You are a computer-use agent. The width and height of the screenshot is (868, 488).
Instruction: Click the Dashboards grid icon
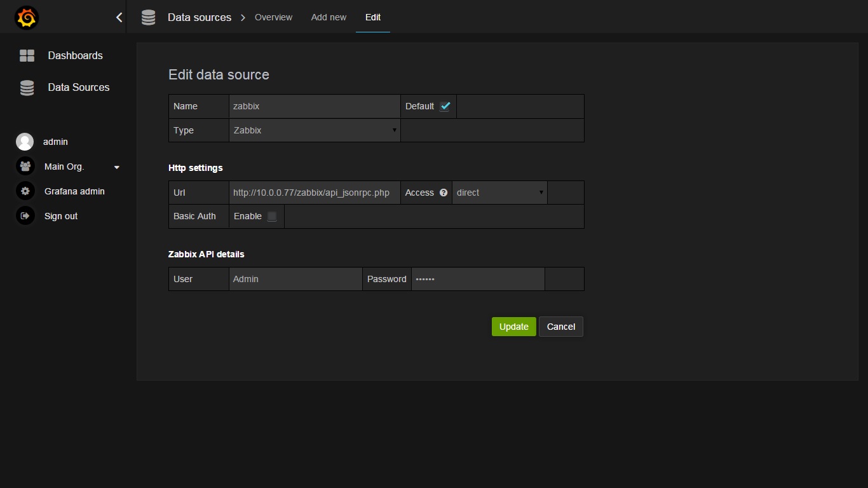click(x=27, y=56)
